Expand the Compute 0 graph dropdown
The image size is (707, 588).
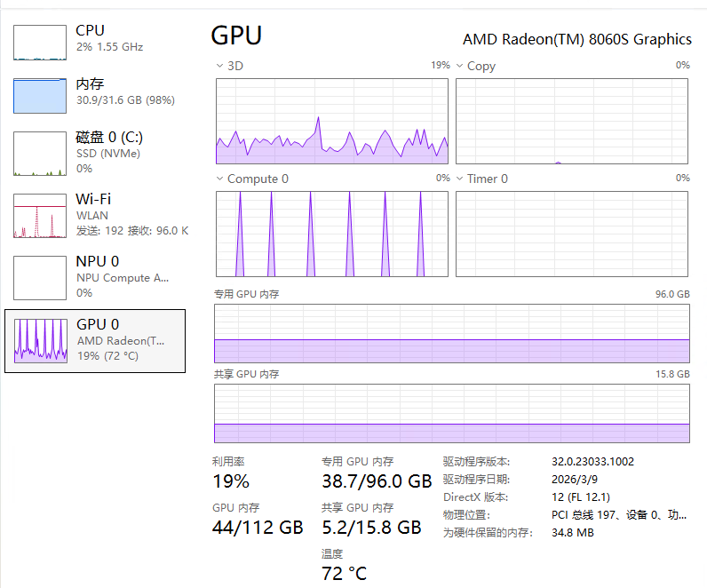tap(221, 179)
